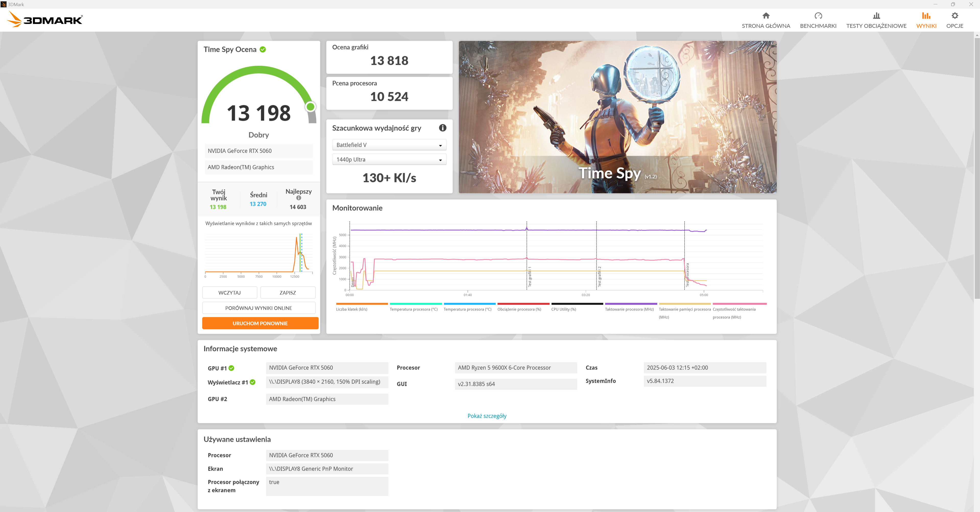The width and height of the screenshot is (980, 512).
Task: Click green check next to Wyświetlacz #1
Action: (x=253, y=382)
